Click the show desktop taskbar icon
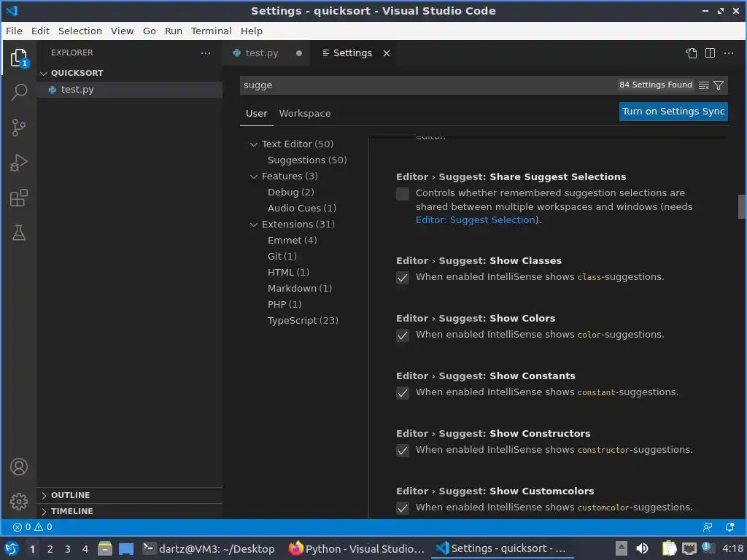This screenshot has width=747, height=560. click(126, 548)
